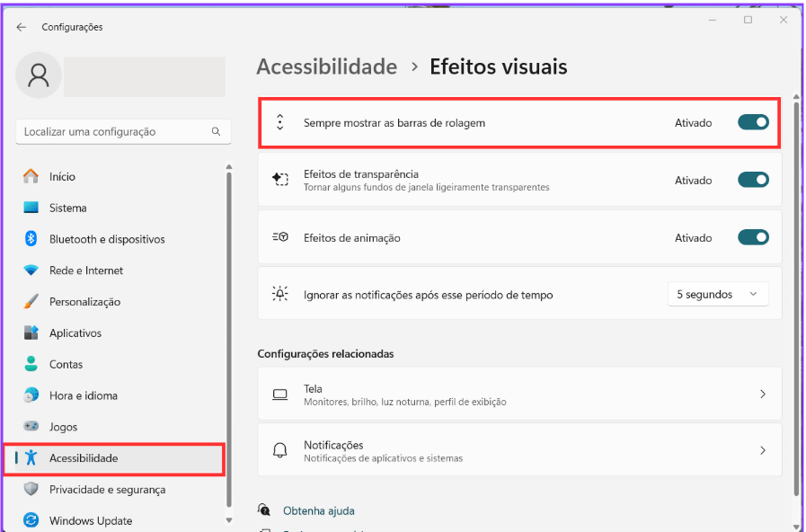Click the back arrow in title bar
Viewport: 806px width, 532px height.
tap(22, 27)
